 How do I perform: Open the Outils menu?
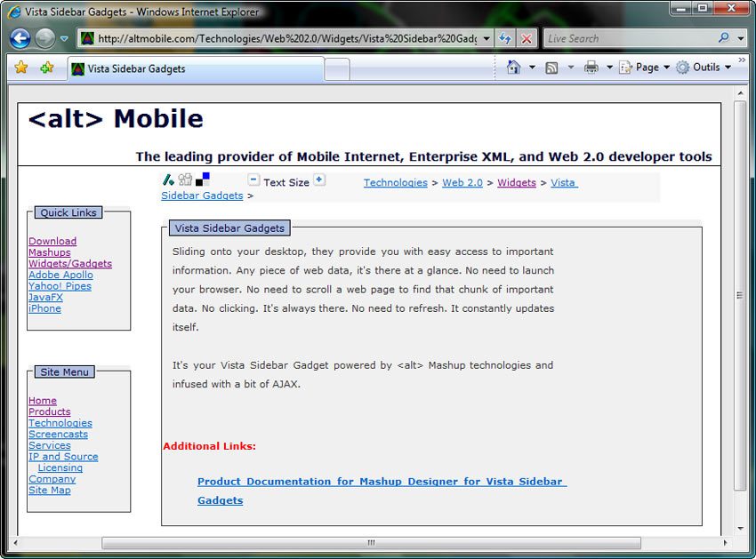pyautogui.click(x=704, y=68)
